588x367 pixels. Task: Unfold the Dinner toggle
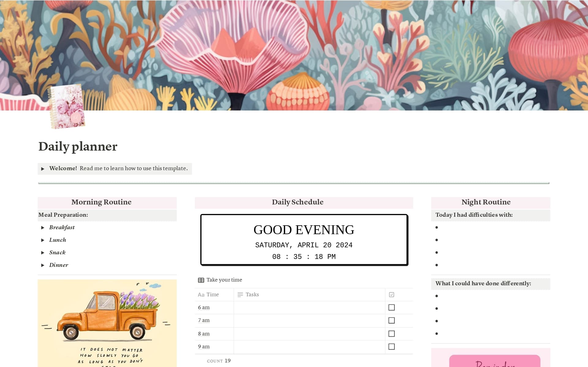click(43, 265)
